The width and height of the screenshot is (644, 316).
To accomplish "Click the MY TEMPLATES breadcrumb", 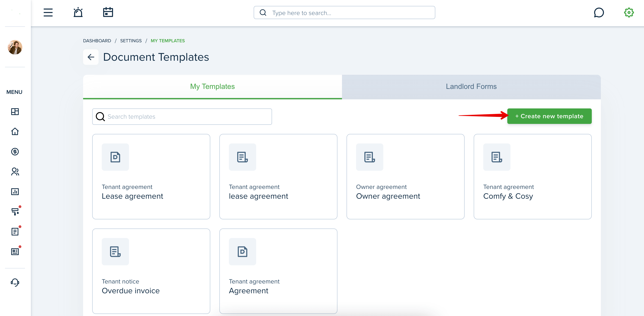I will pyautogui.click(x=168, y=41).
